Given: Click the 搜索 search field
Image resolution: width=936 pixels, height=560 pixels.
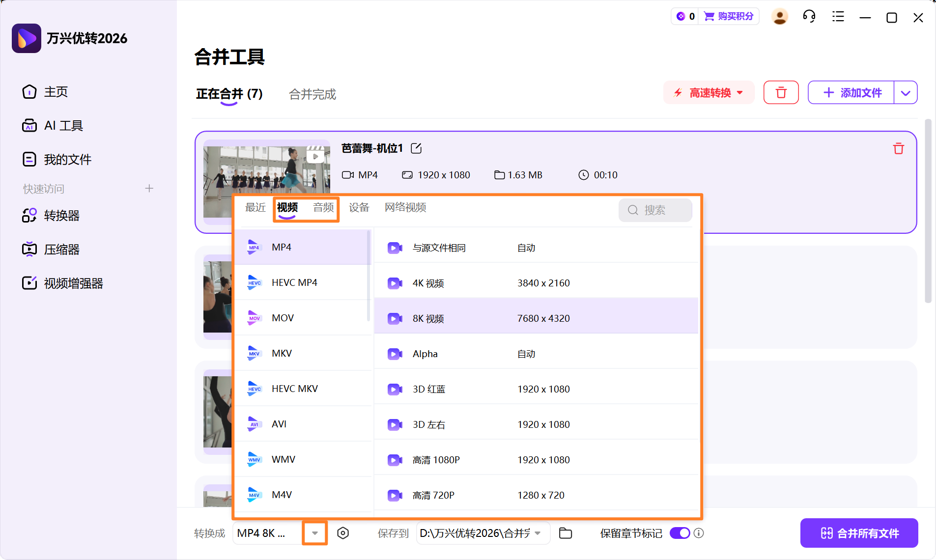Looking at the screenshot, I should click(655, 210).
